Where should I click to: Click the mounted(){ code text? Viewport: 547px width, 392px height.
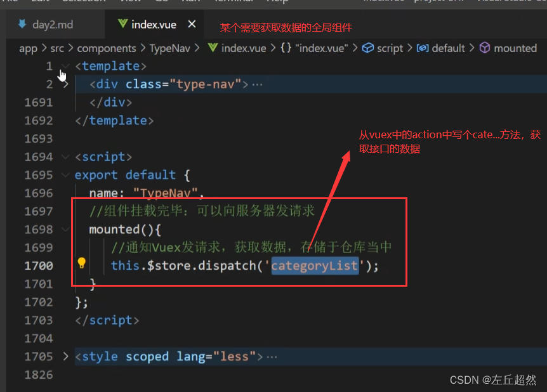[125, 230]
